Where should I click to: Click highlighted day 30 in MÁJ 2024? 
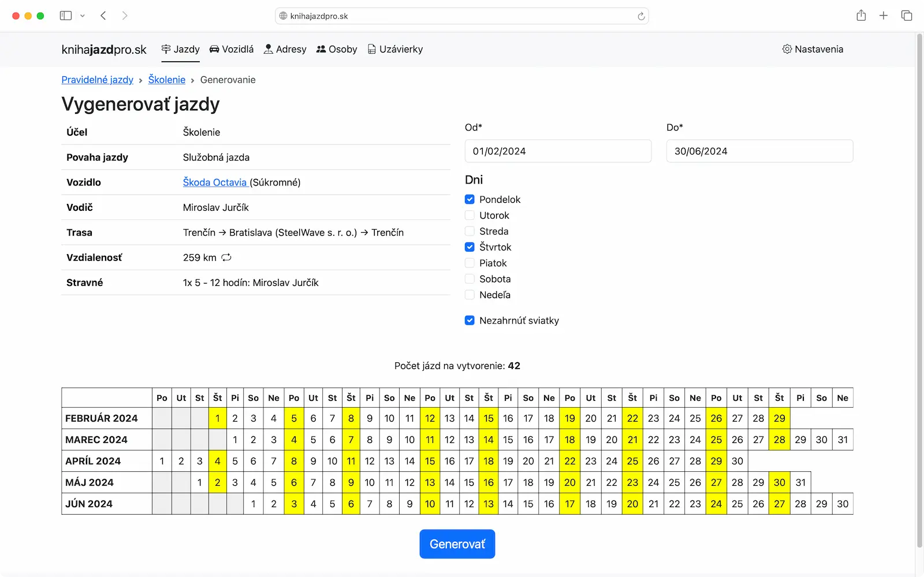pyautogui.click(x=780, y=482)
